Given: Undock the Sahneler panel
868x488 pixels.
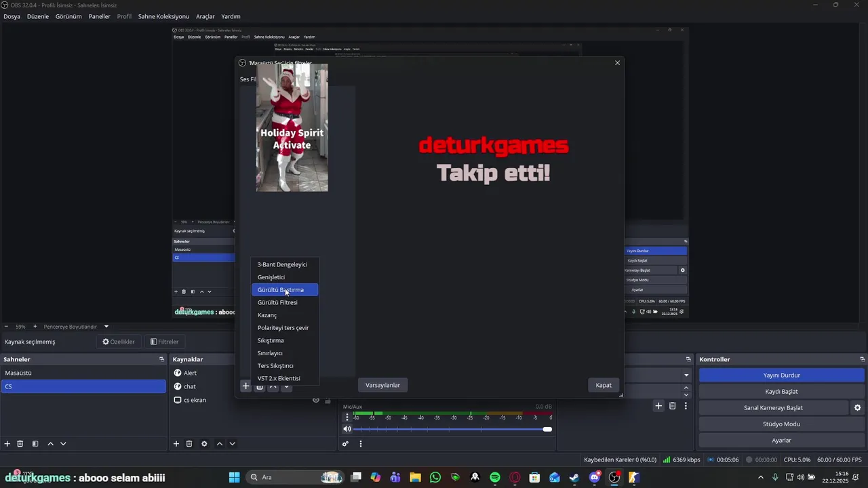Looking at the screenshot, I should 161,359.
